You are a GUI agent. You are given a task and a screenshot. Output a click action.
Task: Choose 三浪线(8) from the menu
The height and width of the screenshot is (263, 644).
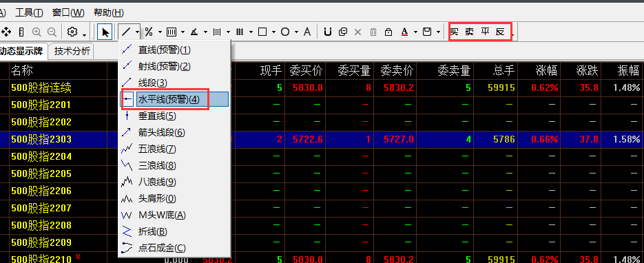tap(174, 165)
